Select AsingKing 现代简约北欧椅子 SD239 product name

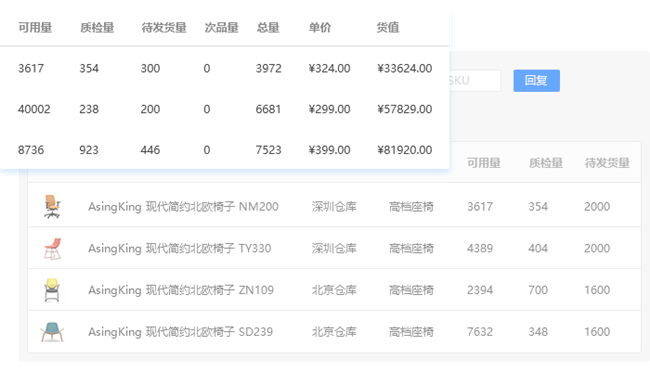180,332
